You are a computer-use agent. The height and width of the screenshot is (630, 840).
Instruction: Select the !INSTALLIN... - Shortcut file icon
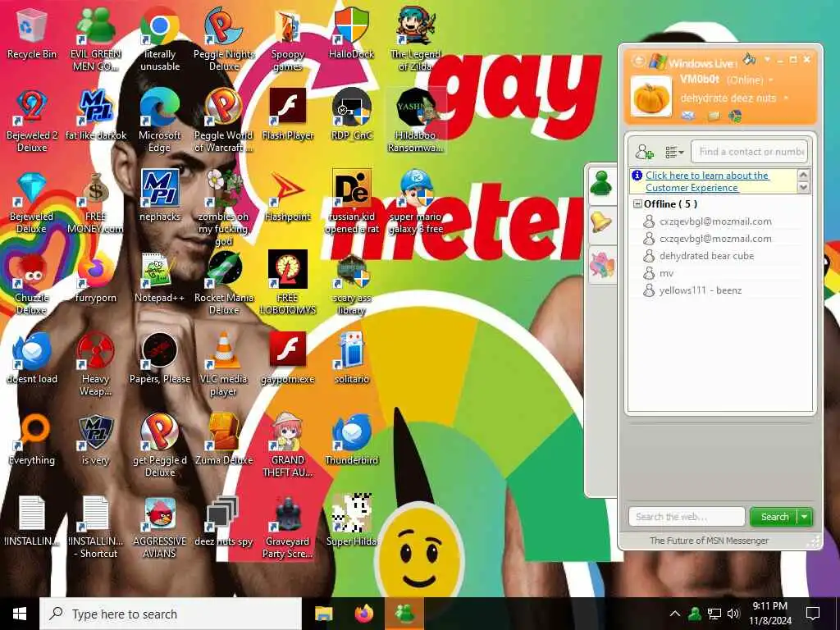[95, 527]
